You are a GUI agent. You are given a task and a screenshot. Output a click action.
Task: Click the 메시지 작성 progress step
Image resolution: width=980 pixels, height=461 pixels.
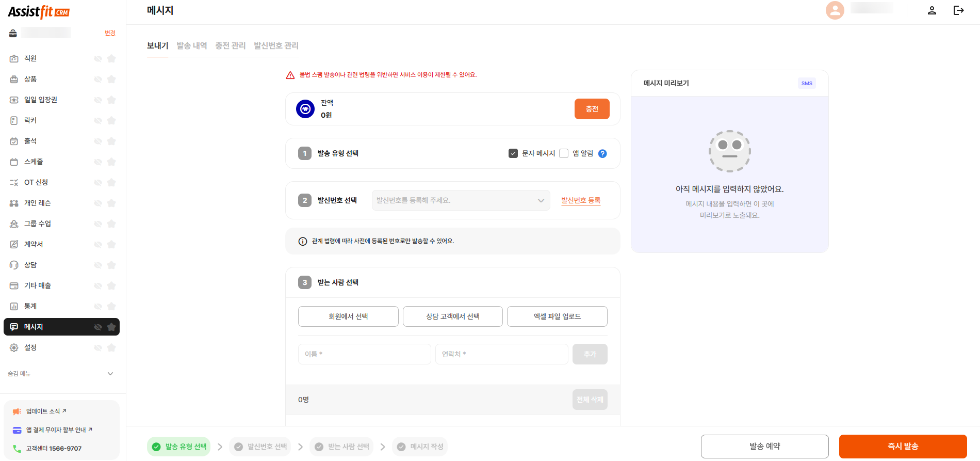coord(420,447)
